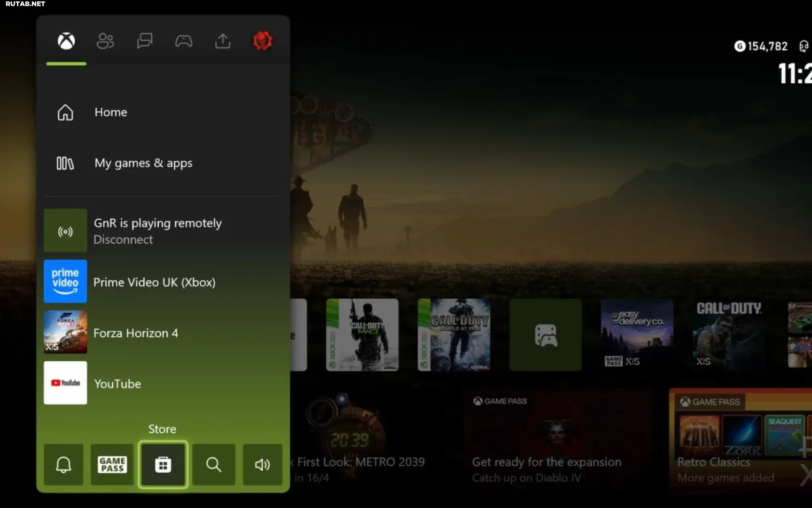Open the audio volume icon
Viewport: 812px width, 508px height.
click(262, 465)
